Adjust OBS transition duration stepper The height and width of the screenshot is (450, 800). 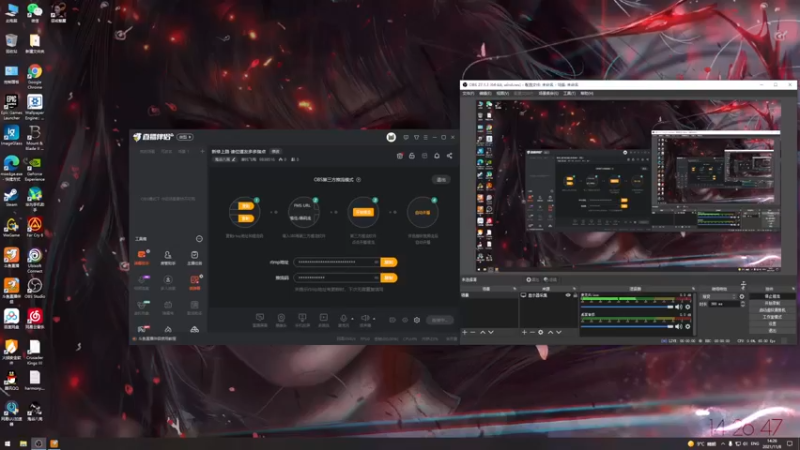coord(742,304)
